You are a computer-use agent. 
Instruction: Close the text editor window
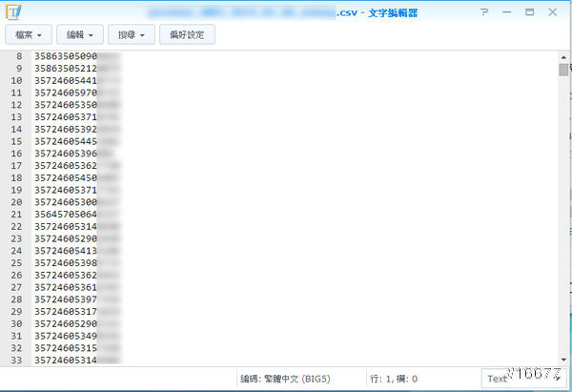552,12
